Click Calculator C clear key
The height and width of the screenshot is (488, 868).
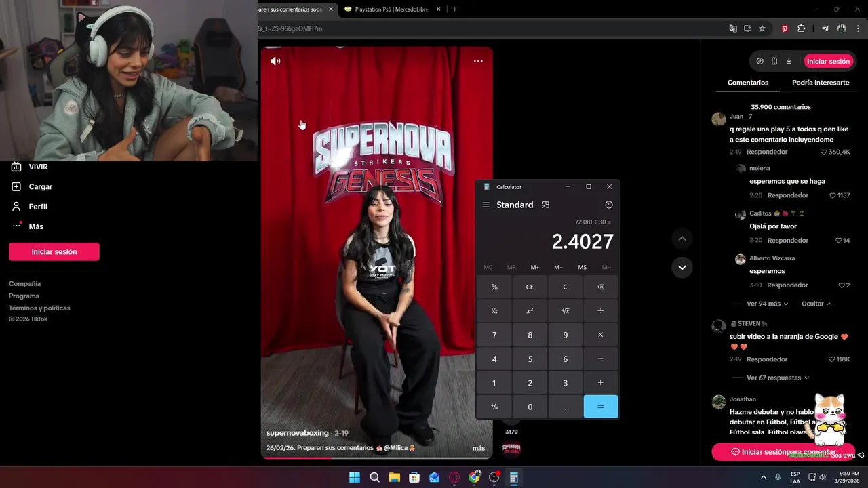tap(565, 287)
